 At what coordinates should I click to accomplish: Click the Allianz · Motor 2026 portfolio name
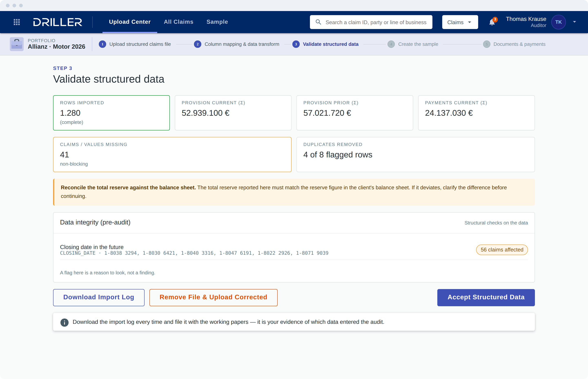tap(57, 47)
